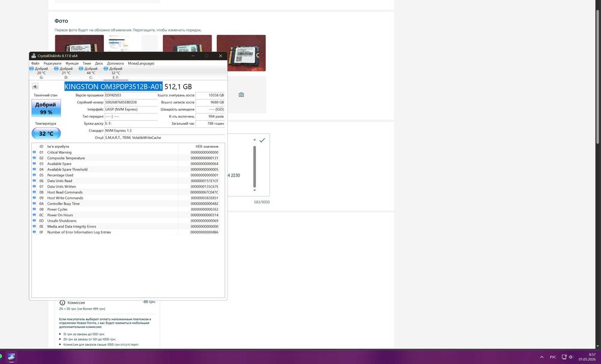Click the 32 °C temperature indicator button

pos(46,133)
